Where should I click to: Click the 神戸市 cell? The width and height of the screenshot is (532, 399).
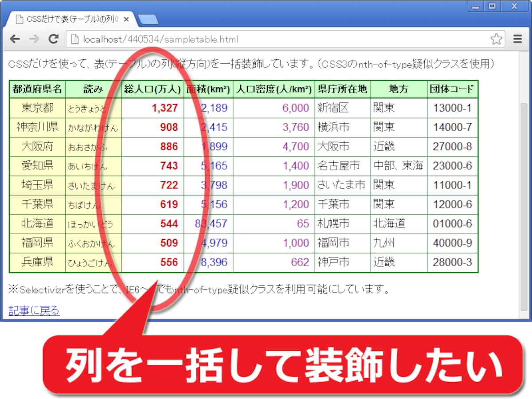[343, 262]
